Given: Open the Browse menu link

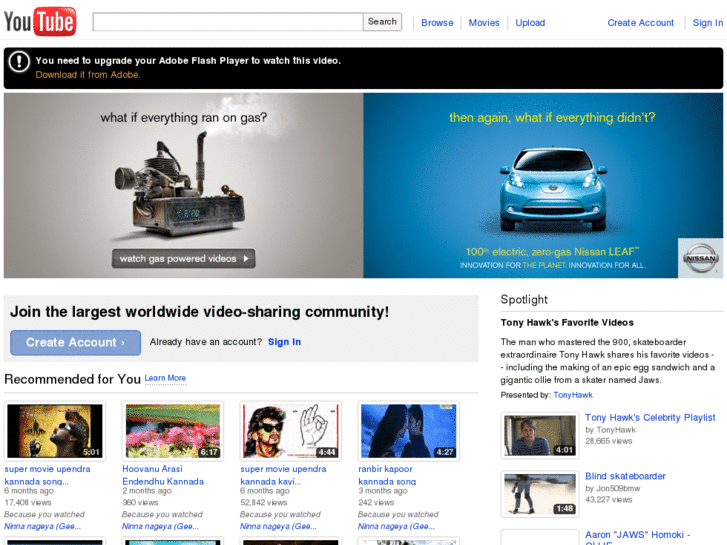Looking at the screenshot, I should coord(437,23).
